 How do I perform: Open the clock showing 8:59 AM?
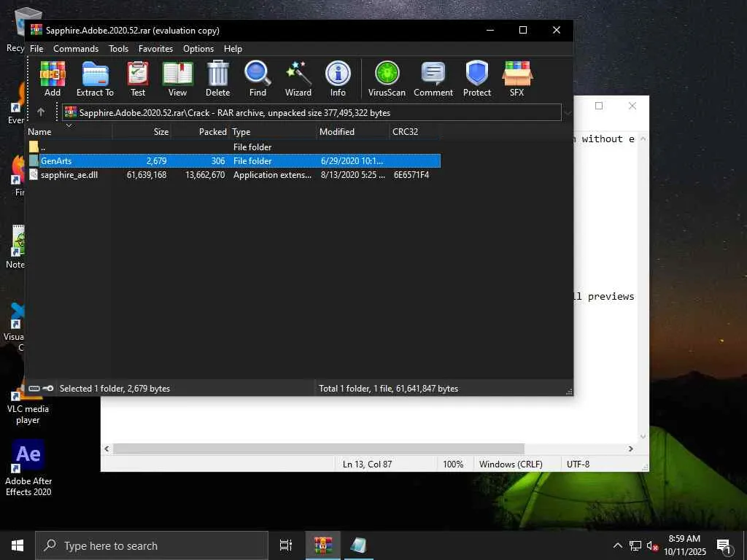point(684,545)
